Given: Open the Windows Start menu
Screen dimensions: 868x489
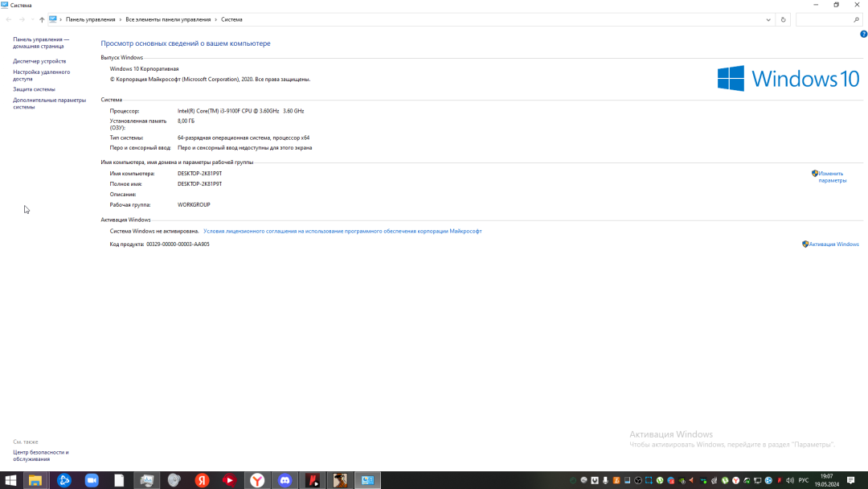Looking at the screenshot, I should (10, 480).
